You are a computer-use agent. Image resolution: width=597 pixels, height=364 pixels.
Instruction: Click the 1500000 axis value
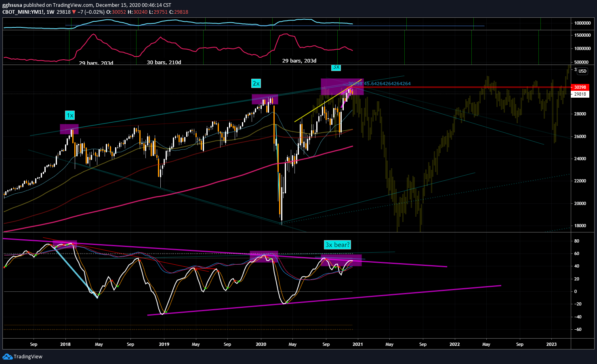click(583, 35)
